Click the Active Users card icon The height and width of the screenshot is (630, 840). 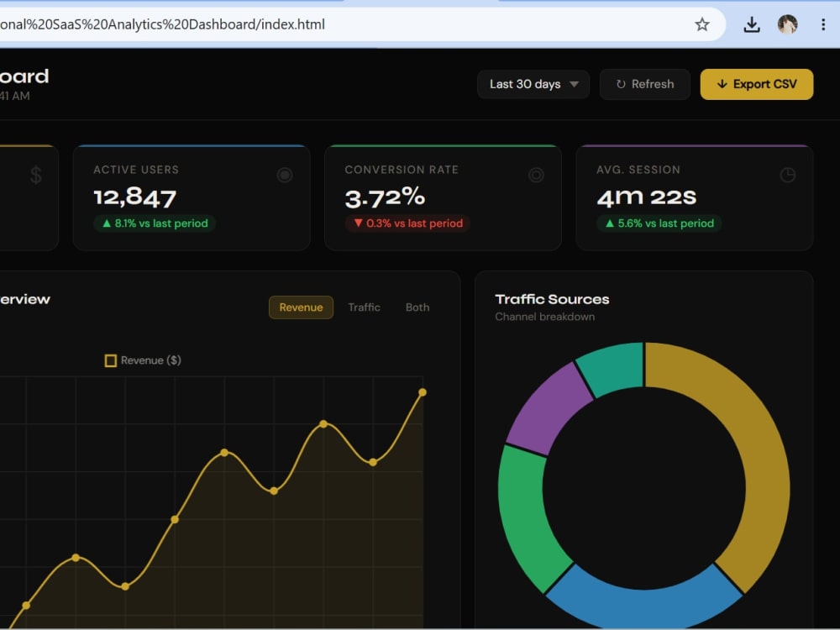pyautogui.click(x=285, y=175)
